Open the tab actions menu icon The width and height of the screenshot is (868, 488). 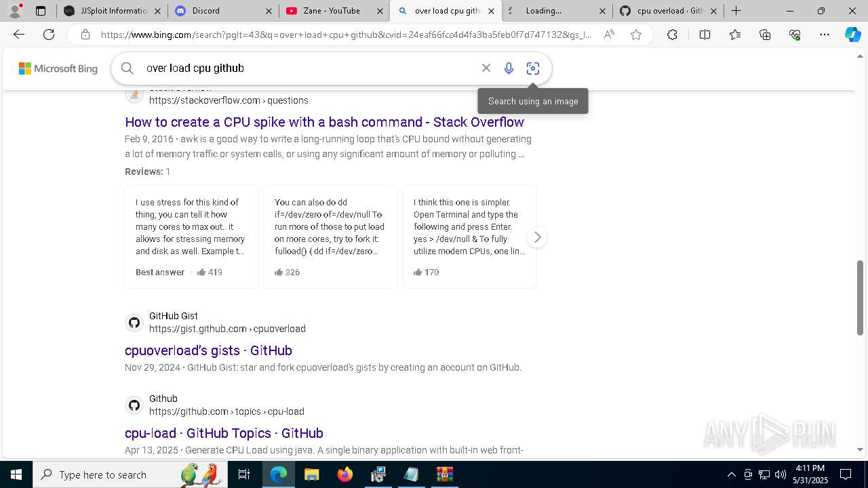41,11
